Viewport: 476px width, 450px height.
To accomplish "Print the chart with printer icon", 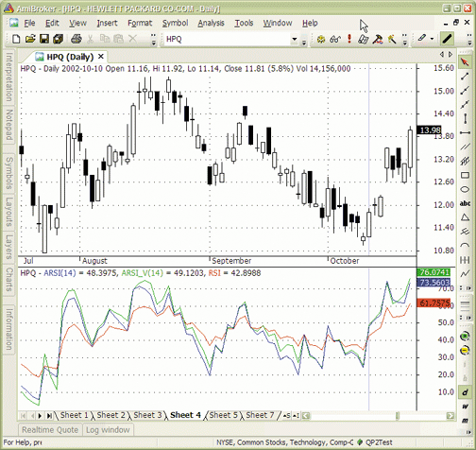I will coord(76,39).
